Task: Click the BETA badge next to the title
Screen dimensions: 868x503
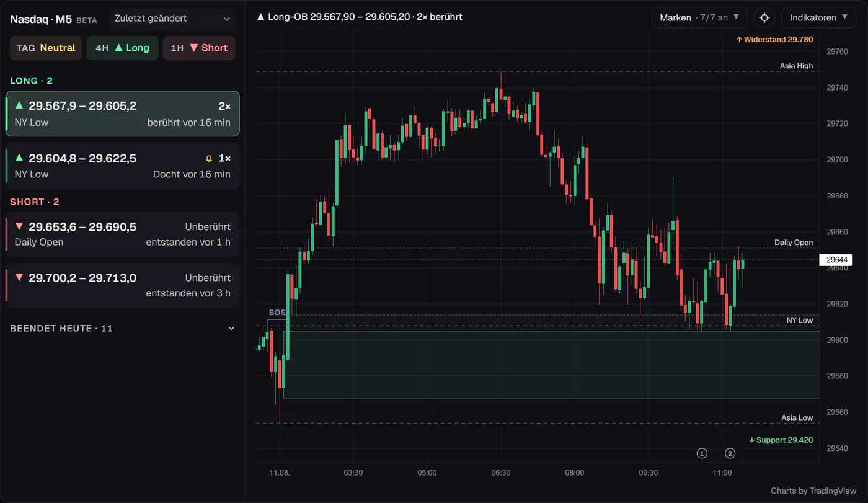Action: [x=87, y=20]
